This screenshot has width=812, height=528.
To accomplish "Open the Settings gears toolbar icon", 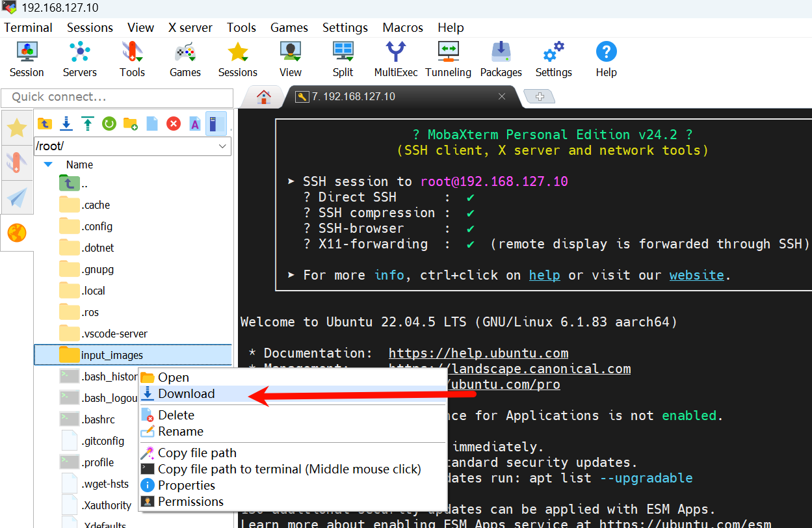I will click(x=554, y=59).
